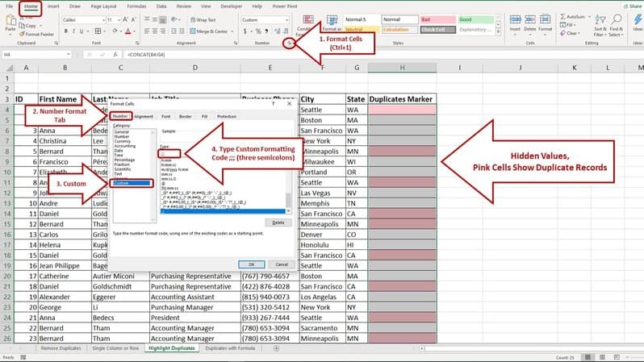The width and height of the screenshot is (644, 362).
Task: Click the Share button
Action: (633, 6)
